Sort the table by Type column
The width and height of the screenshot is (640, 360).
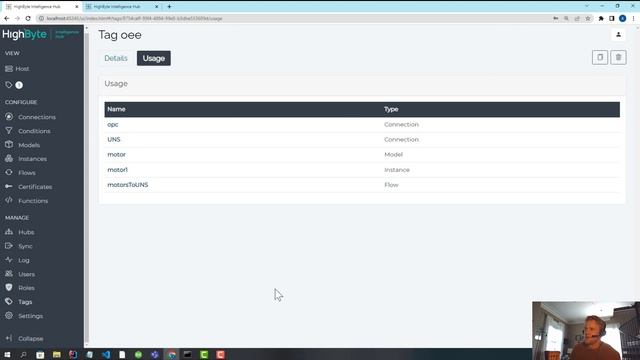pos(391,109)
